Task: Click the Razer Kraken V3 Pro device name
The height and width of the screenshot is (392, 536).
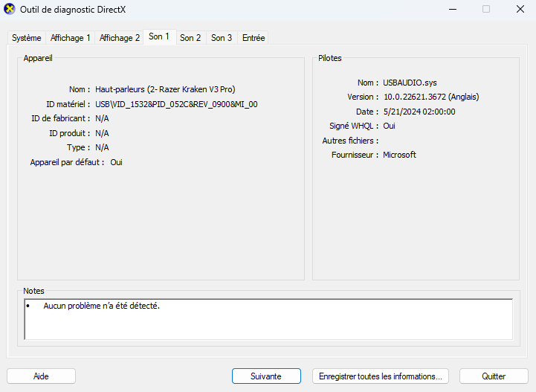Action: pyautogui.click(x=165, y=89)
